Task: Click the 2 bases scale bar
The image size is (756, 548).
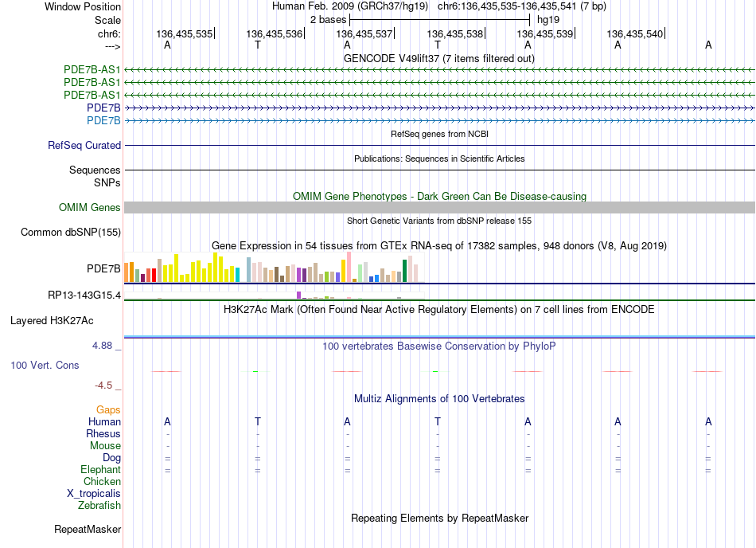Action: (440, 20)
